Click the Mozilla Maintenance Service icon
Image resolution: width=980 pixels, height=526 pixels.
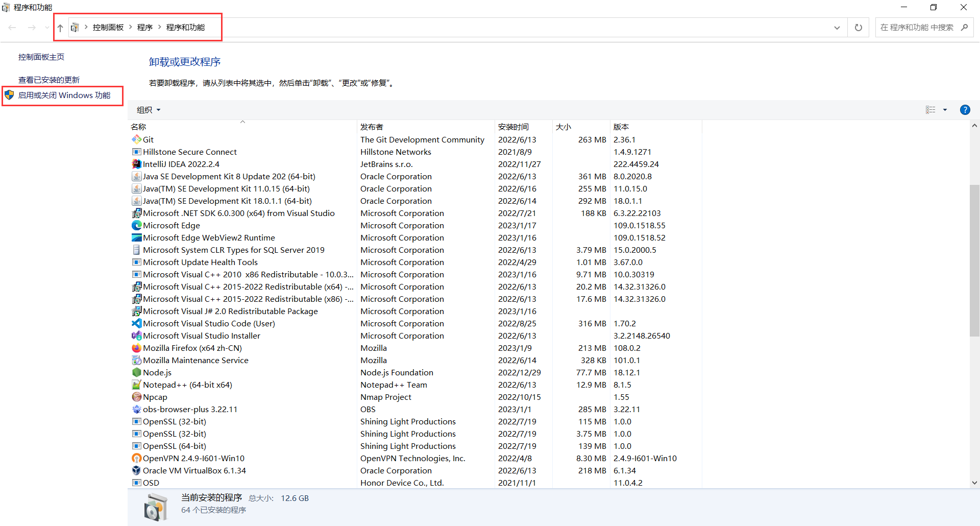click(136, 360)
